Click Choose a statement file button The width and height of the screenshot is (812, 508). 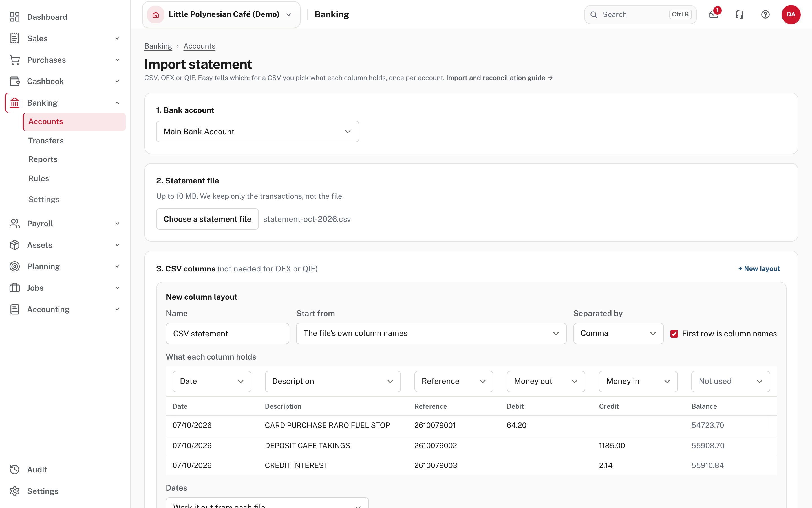[207, 219]
